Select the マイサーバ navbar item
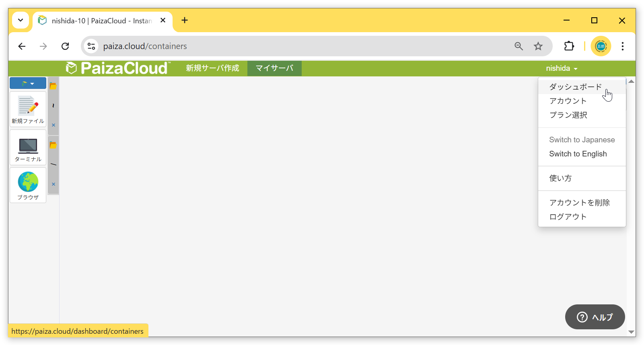Viewport: 644px width, 345px height. (274, 68)
